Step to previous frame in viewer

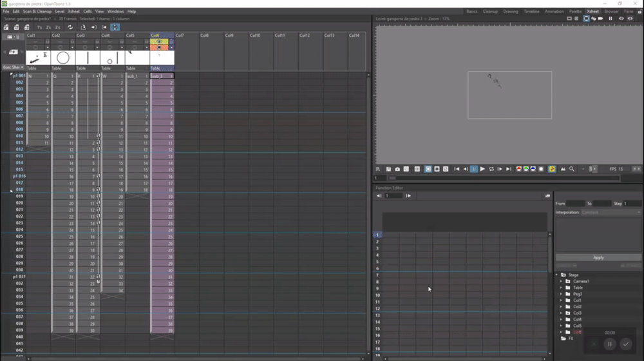(x=466, y=169)
